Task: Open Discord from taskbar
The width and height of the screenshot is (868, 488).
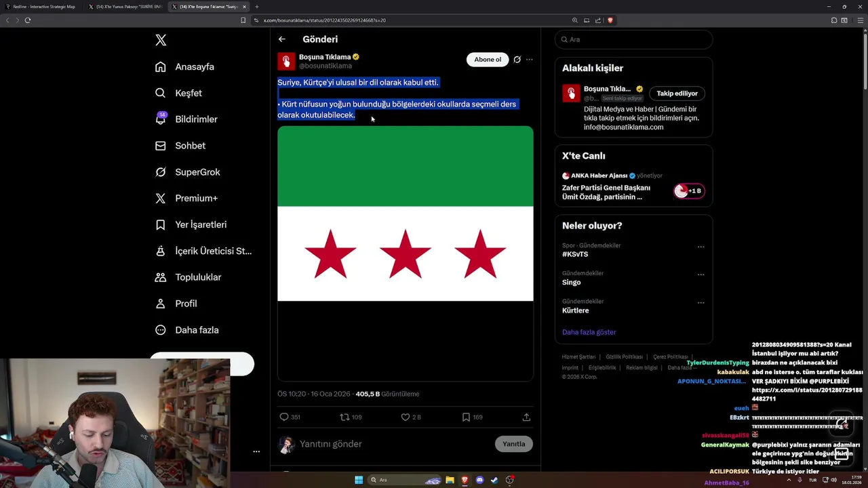Action: 479,480
